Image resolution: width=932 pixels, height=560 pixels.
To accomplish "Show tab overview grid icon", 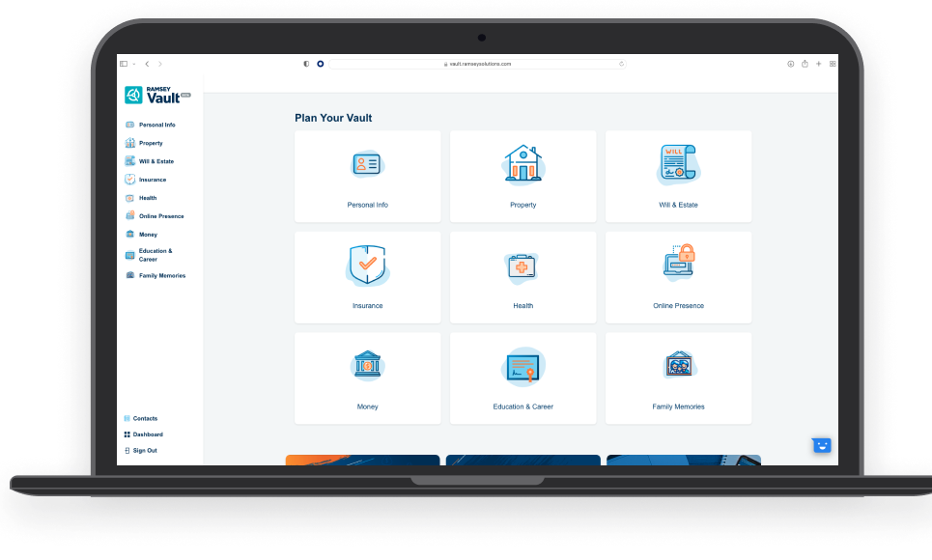I will (x=833, y=64).
